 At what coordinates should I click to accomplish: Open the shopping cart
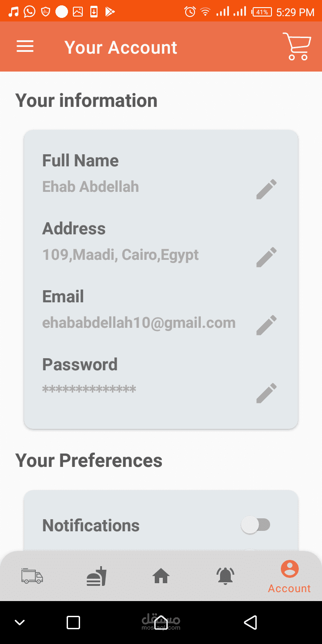click(x=297, y=47)
